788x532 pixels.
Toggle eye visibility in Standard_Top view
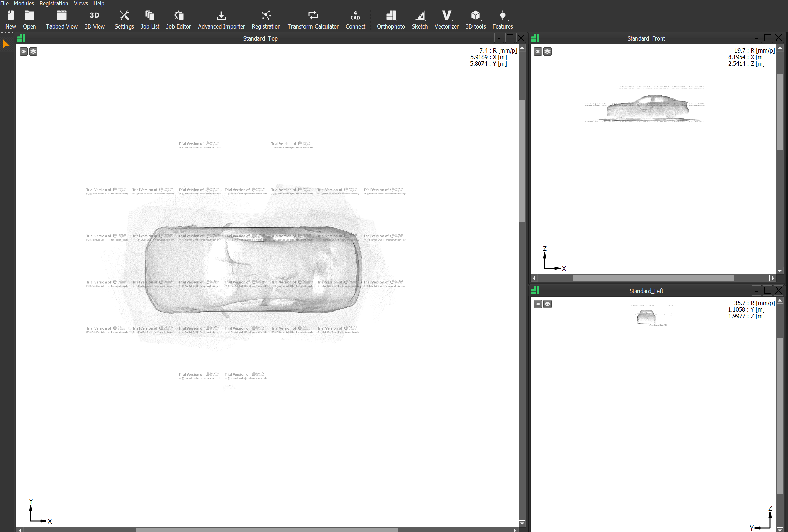pos(24,52)
